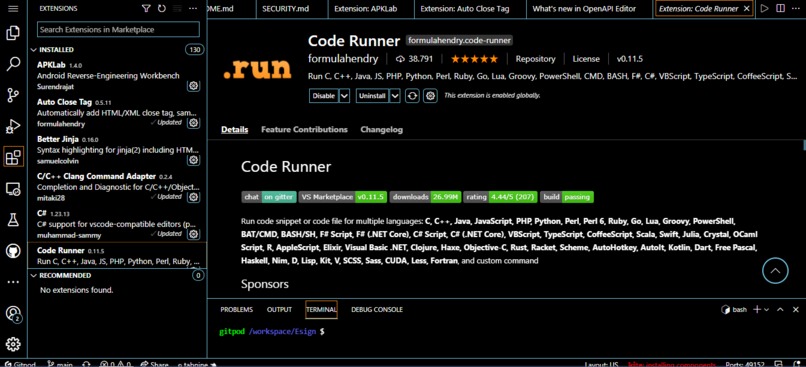Viewport: 806px width, 367px height.
Task: Click sync icon beside Uninstall button
Action: pos(412,96)
